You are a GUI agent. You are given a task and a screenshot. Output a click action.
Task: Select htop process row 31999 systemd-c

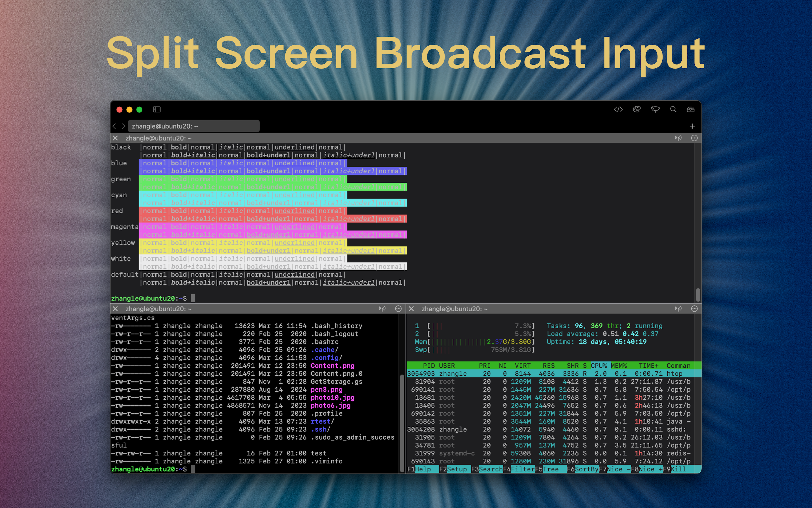coord(554,453)
